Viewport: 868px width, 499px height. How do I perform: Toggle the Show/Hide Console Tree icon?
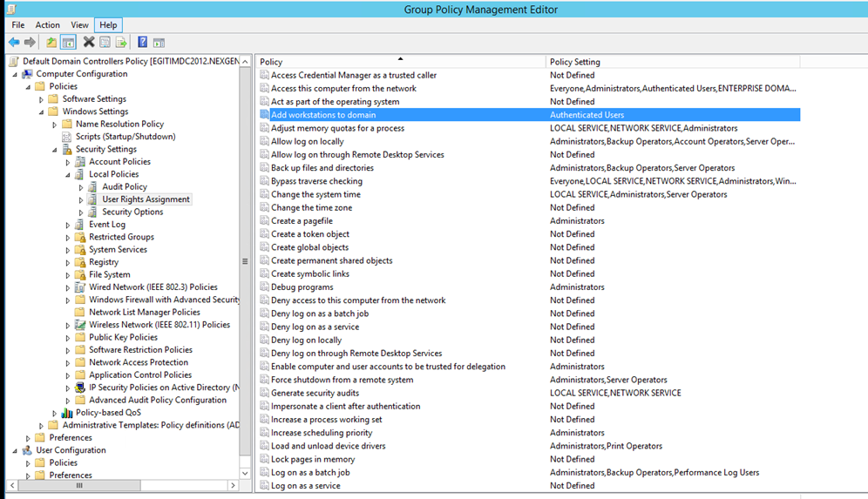[68, 42]
